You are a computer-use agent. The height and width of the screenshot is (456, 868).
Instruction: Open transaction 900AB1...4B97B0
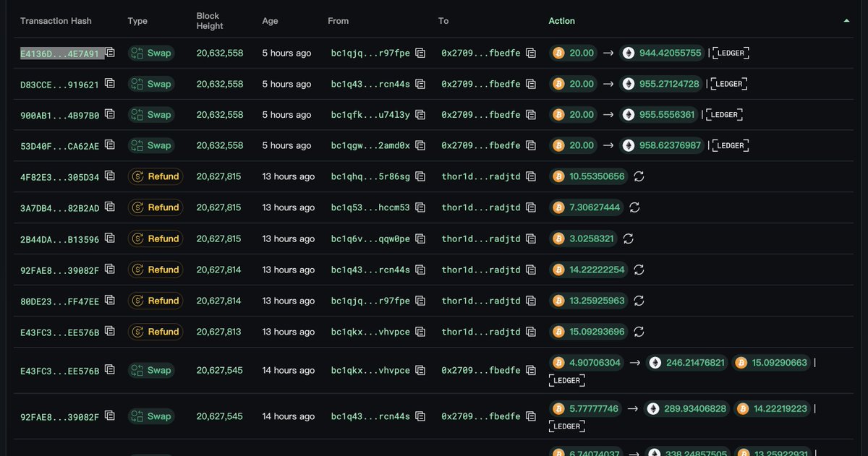59,114
